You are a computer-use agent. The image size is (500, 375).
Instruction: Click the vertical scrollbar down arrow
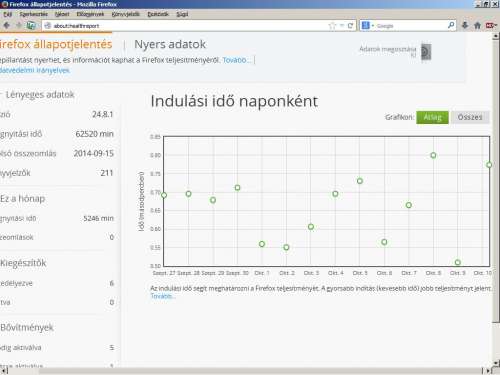tap(496, 363)
